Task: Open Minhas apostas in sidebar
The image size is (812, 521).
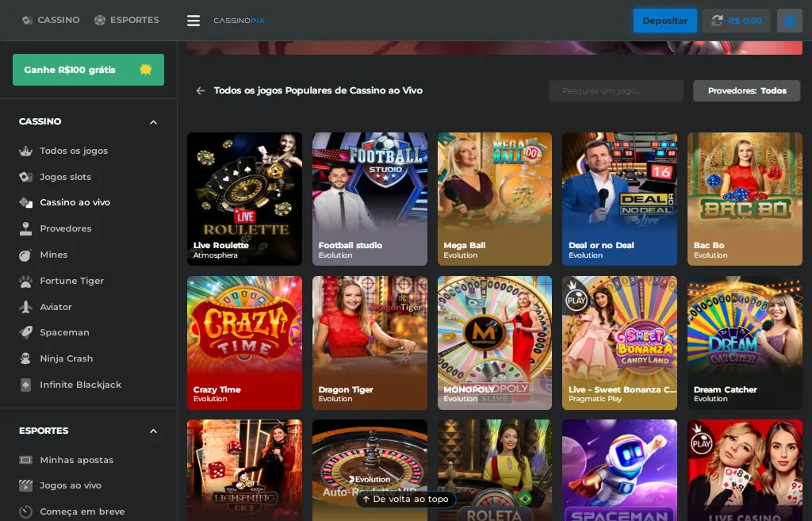Action: click(77, 460)
